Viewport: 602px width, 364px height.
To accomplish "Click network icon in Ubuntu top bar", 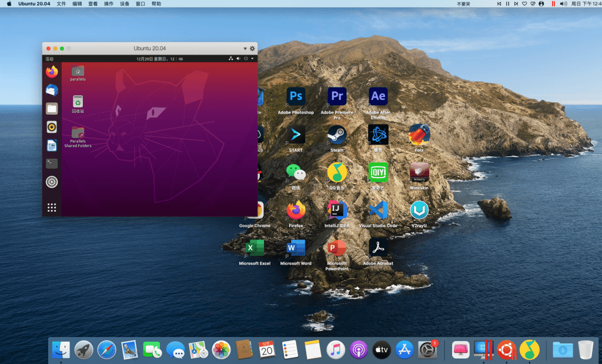I will point(230,59).
